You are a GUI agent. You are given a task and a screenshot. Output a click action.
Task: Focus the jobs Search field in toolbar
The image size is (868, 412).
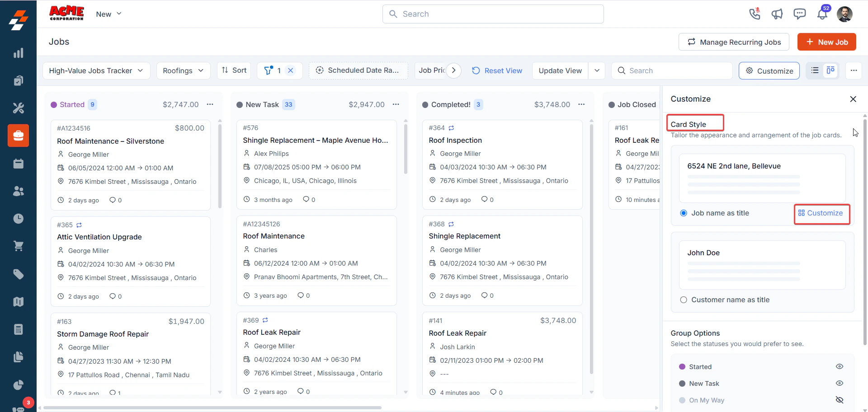(x=672, y=70)
